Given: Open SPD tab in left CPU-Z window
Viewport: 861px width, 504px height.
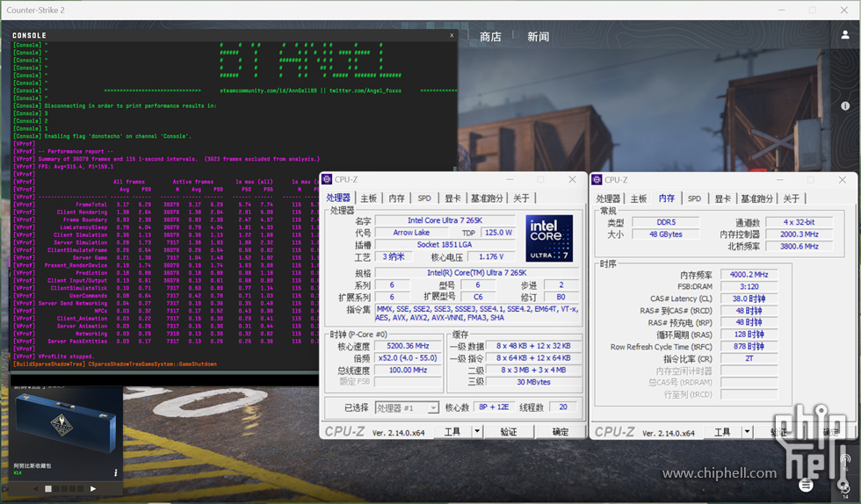Looking at the screenshot, I should (x=423, y=198).
